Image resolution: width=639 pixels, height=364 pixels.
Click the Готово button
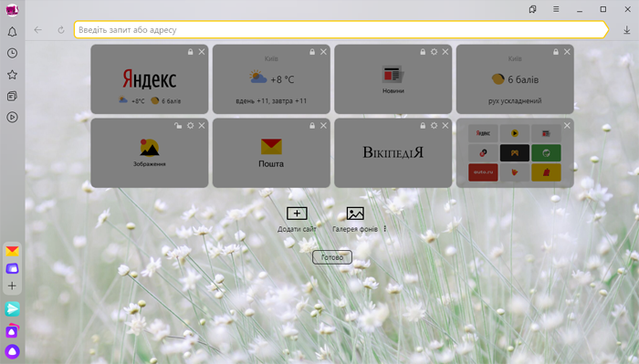(x=332, y=257)
